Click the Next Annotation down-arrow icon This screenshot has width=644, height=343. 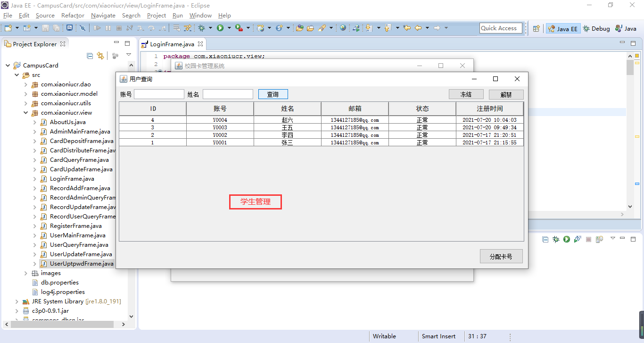(369, 28)
